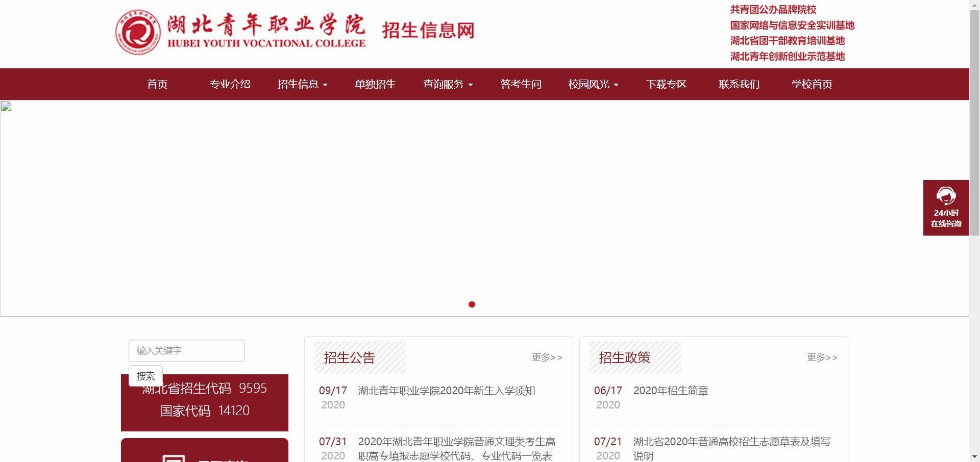Open the 下载专区 page
This screenshot has height=462, width=980.
click(x=666, y=84)
